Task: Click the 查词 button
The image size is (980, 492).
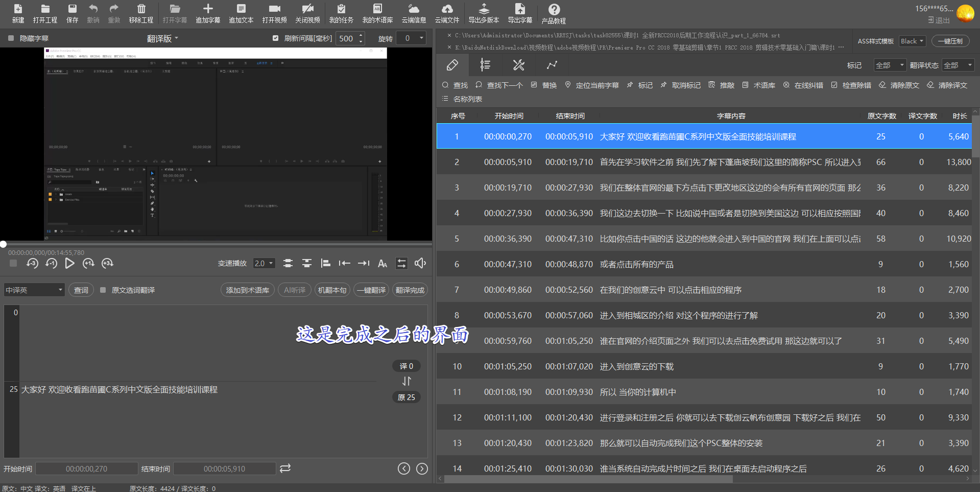Action: [x=81, y=290]
